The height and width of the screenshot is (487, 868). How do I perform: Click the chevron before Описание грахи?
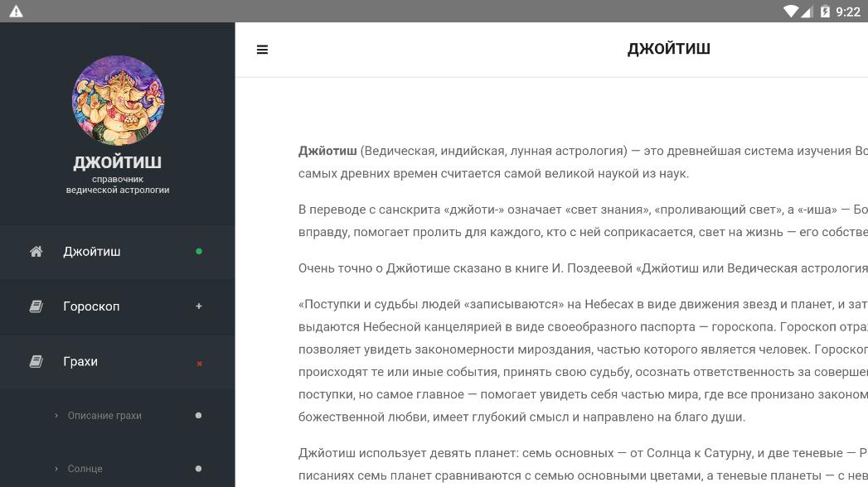coord(56,415)
